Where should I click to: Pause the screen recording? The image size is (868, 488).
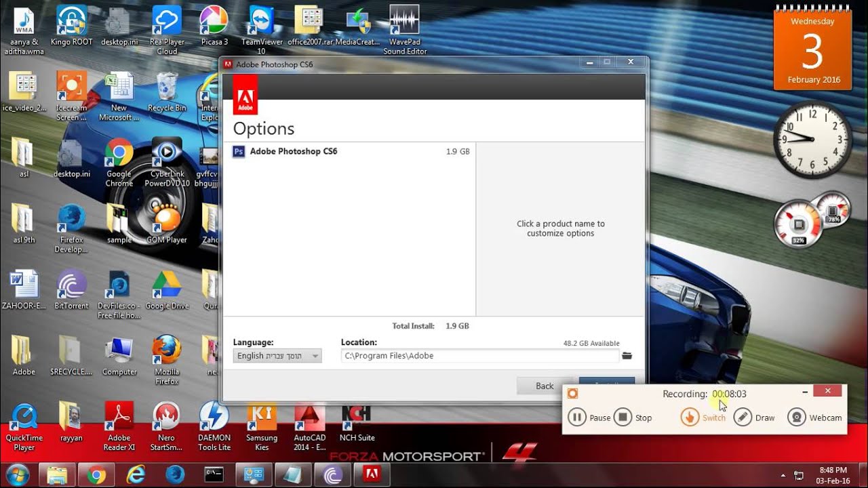tap(589, 418)
